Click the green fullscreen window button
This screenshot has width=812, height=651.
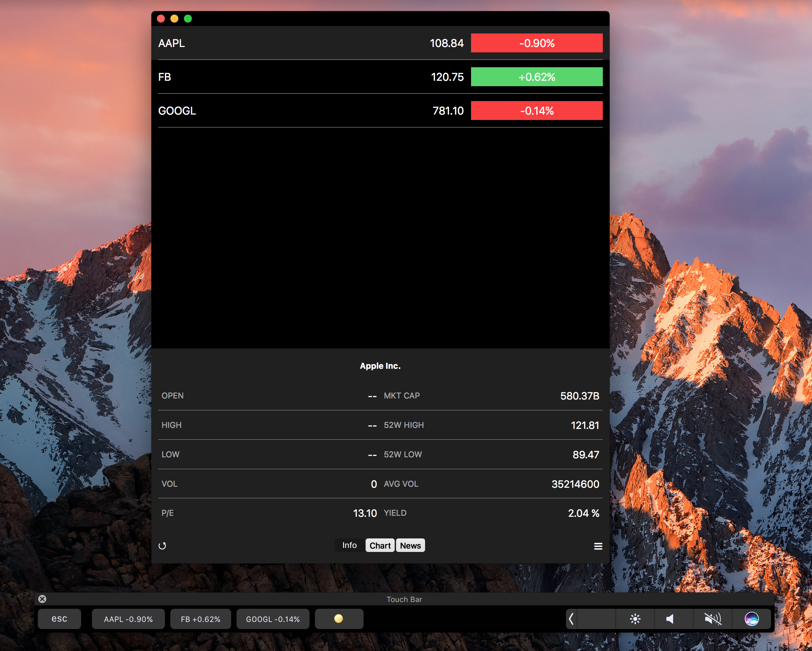tap(188, 19)
